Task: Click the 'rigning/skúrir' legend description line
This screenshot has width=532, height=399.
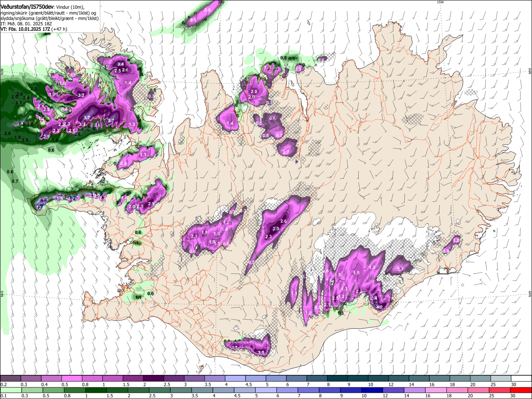Action: coord(48,13)
